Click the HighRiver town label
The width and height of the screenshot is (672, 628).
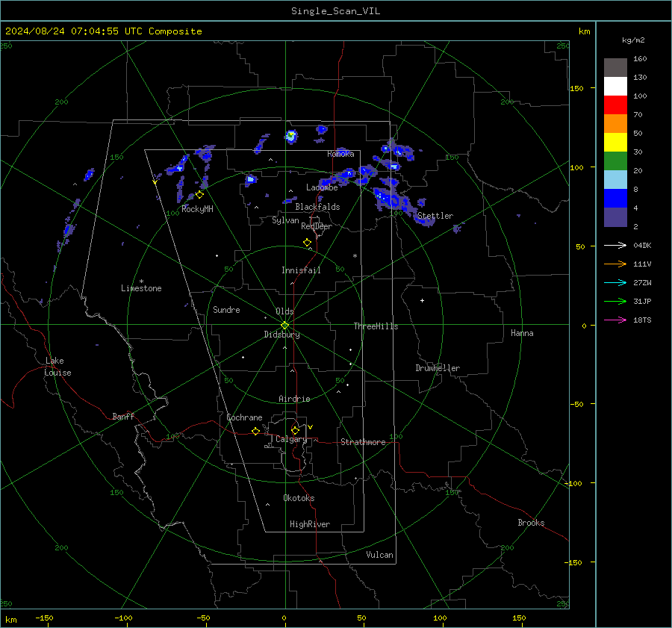click(310, 524)
